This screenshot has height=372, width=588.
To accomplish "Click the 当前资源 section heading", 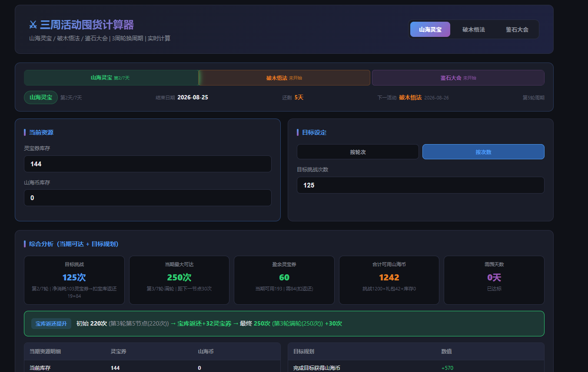I will pyautogui.click(x=41, y=132).
